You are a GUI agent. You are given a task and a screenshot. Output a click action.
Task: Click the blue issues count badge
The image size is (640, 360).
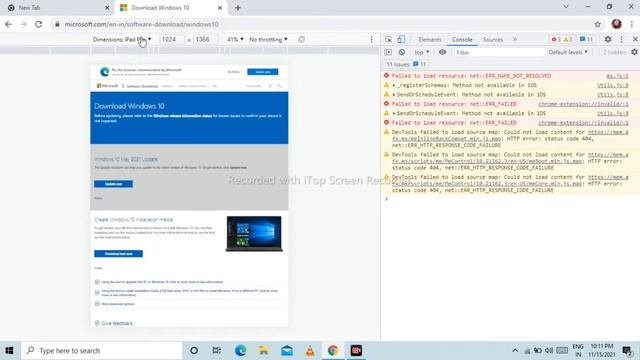click(x=587, y=39)
